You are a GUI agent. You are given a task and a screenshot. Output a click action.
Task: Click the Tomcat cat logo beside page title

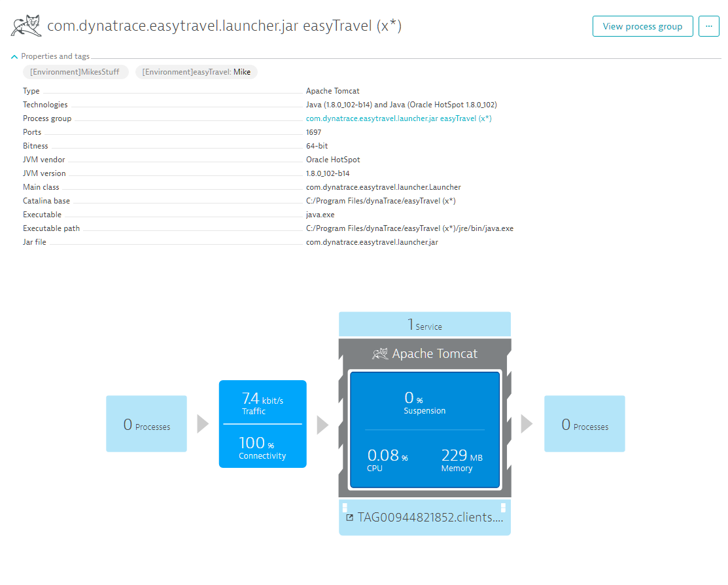[x=26, y=26]
